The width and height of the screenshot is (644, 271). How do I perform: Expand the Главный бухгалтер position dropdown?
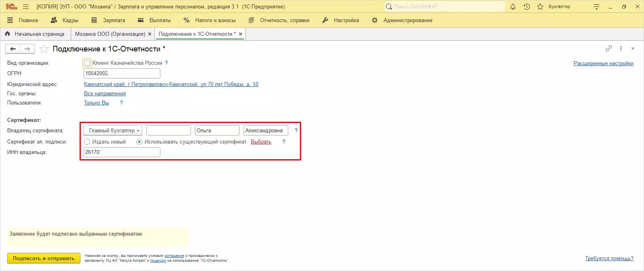click(x=113, y=131)
